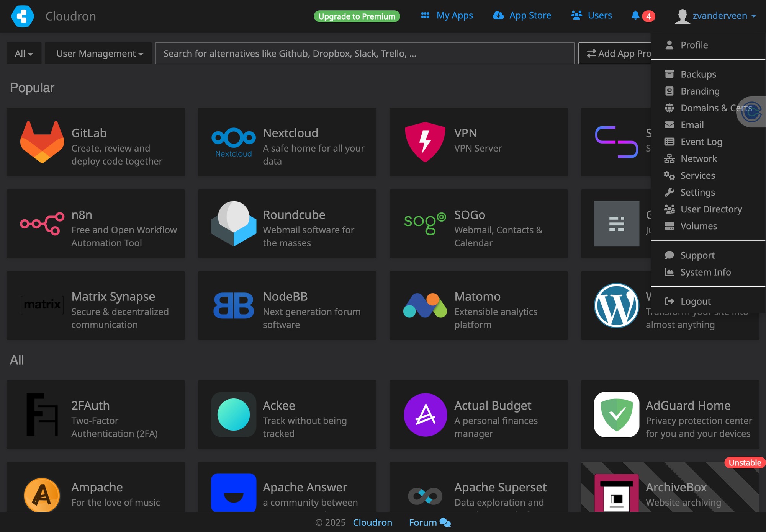The height and width of the screenshot is (532, 766).
Task: Click the AdGuard Home shield icon
Action: (x=616, y=415)
